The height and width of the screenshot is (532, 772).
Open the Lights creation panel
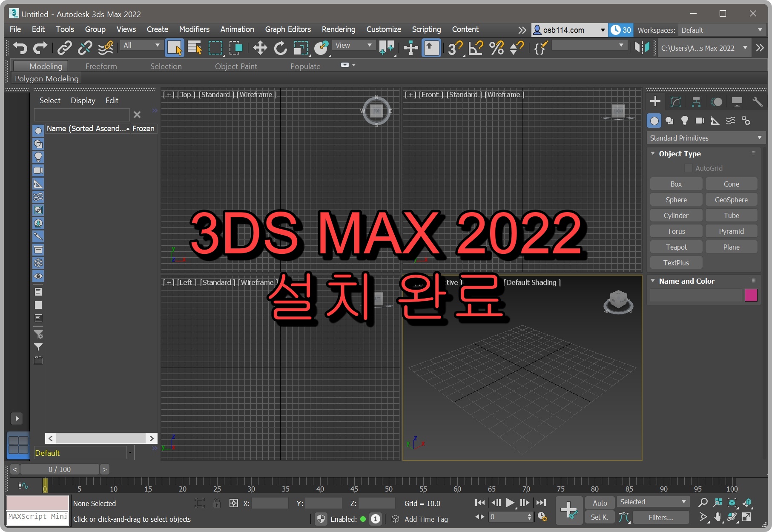(685, 121)
